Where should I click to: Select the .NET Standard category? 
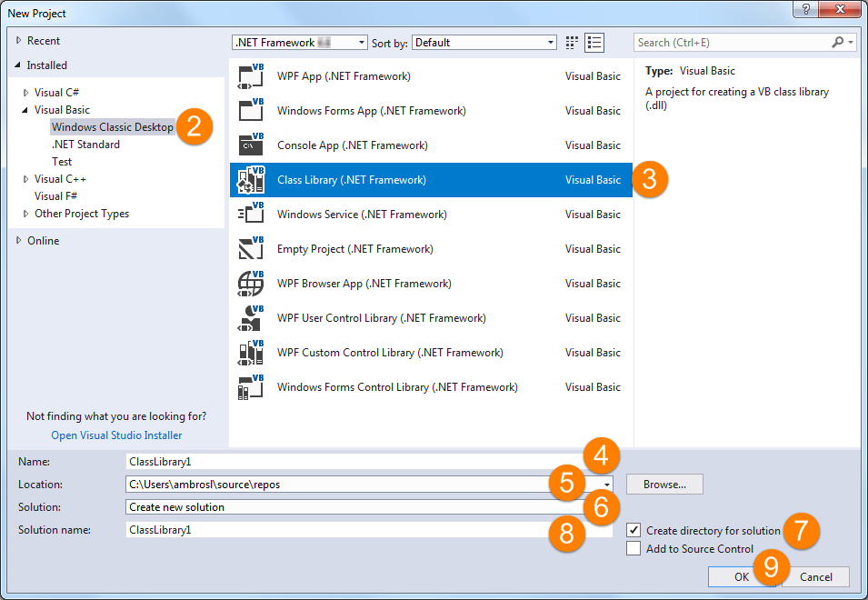(x=85, y=145)
